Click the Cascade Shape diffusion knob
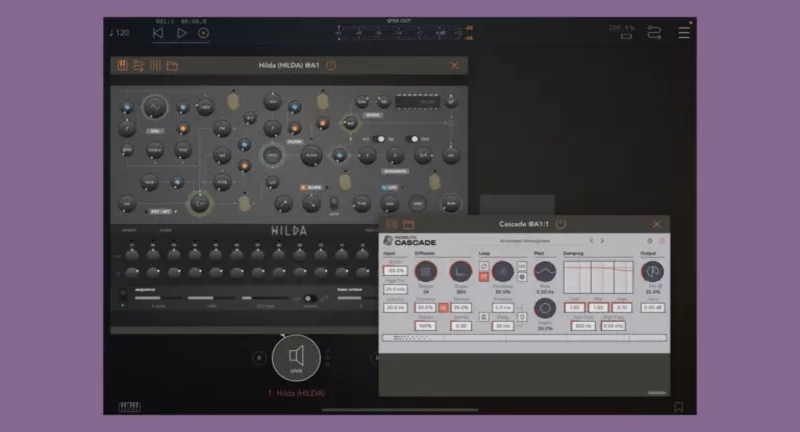800x432 pixels. coord(426,272)
